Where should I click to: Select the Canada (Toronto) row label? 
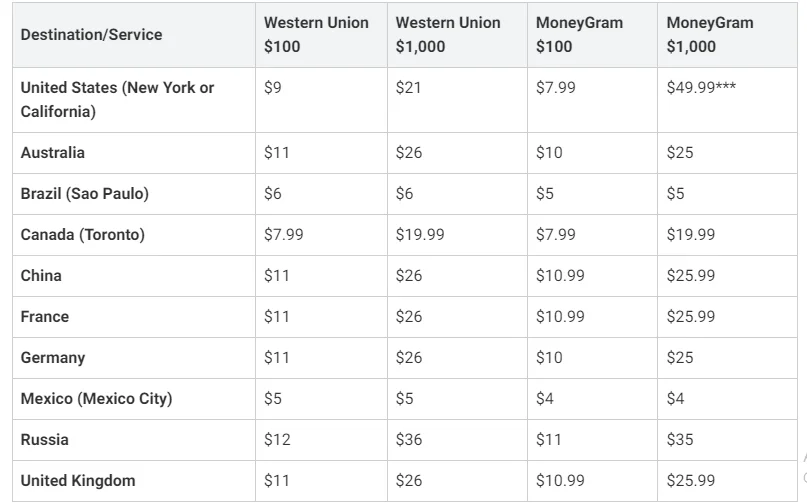point(82,235)
